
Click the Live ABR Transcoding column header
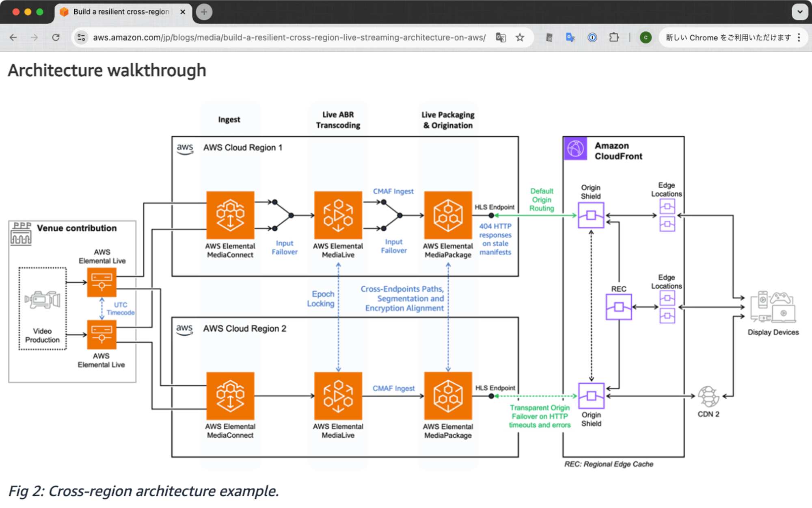(338, 120)
